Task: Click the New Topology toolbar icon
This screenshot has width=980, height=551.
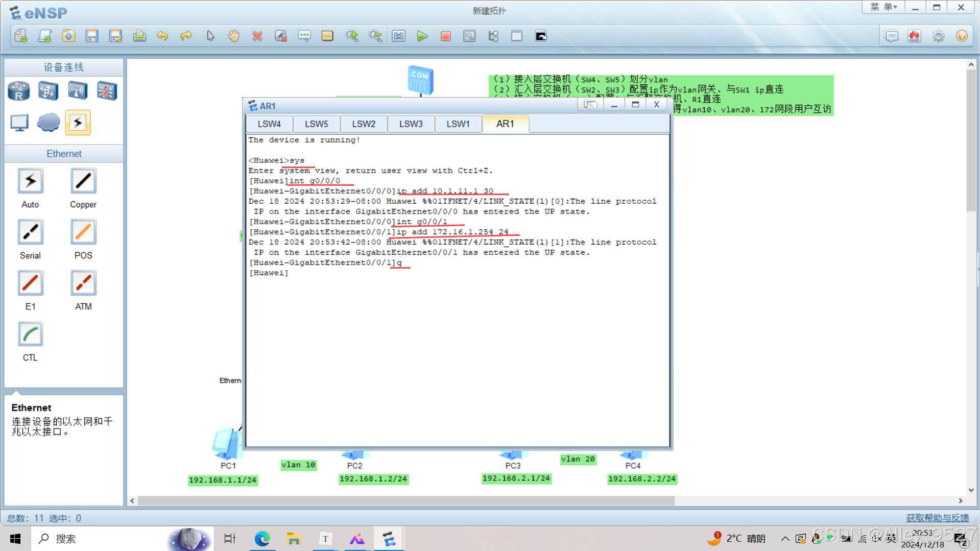Action: (x=21, y=36)
